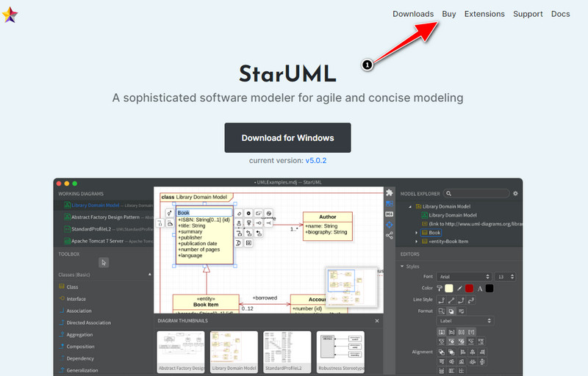Select StandardProfileL2 in Working Diagrams
The image size is (588, 376).
coord(103,229)
